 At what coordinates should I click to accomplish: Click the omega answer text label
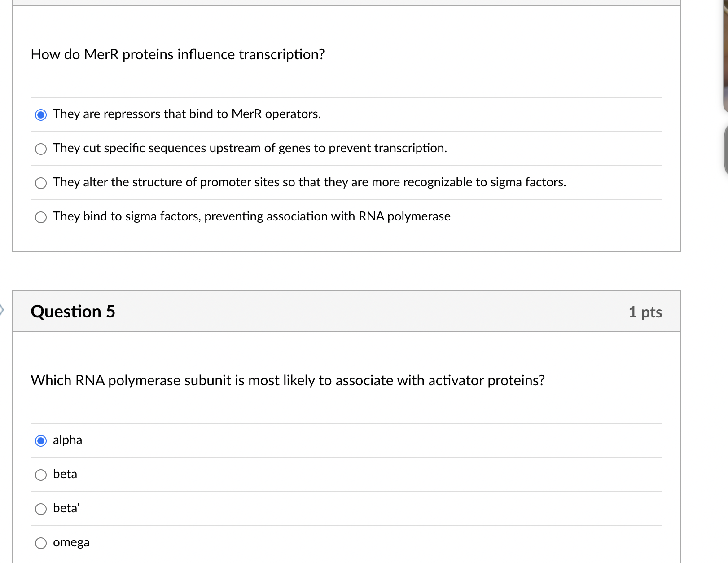tap(71, 543)
